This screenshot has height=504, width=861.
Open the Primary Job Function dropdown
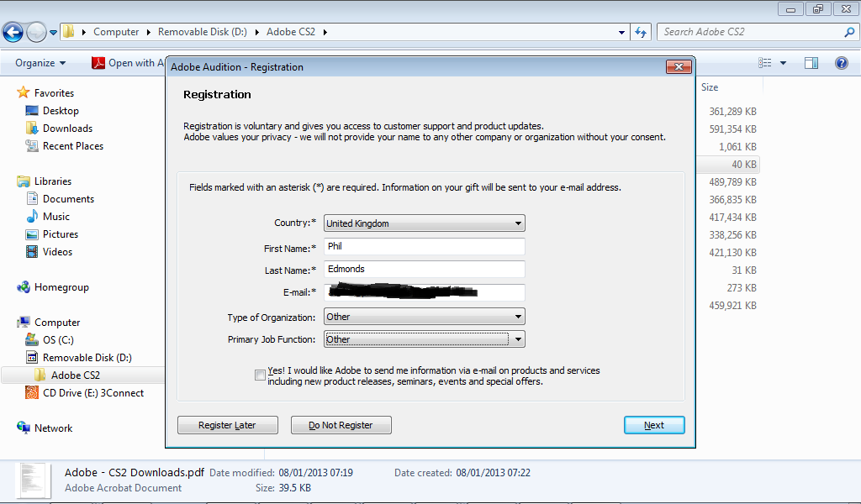point(425,339)
